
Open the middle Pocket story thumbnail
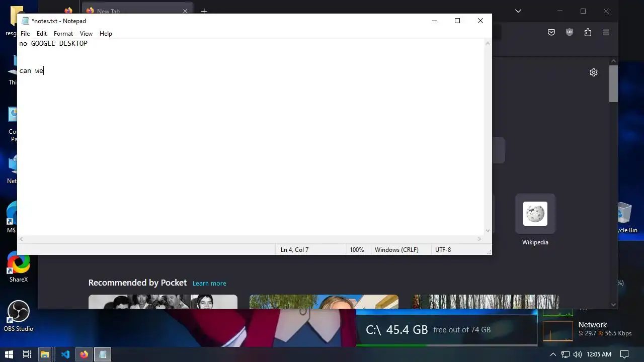(x=324, y=302)
